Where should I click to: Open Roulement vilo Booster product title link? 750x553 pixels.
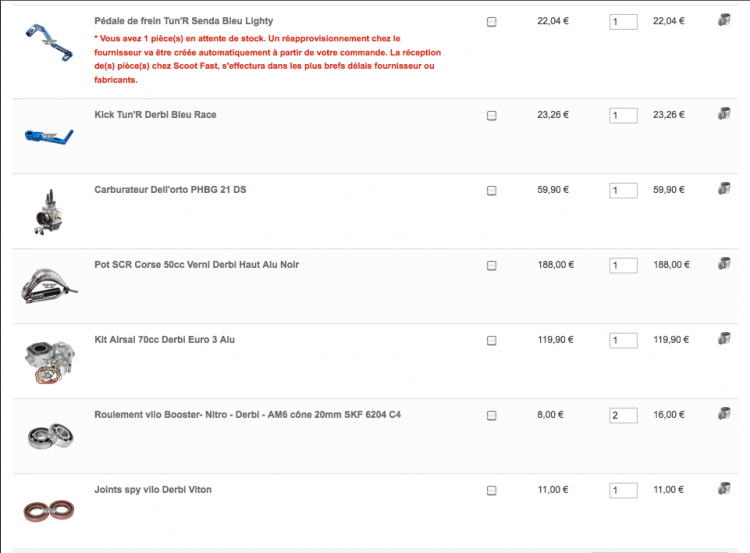(247, 415)
